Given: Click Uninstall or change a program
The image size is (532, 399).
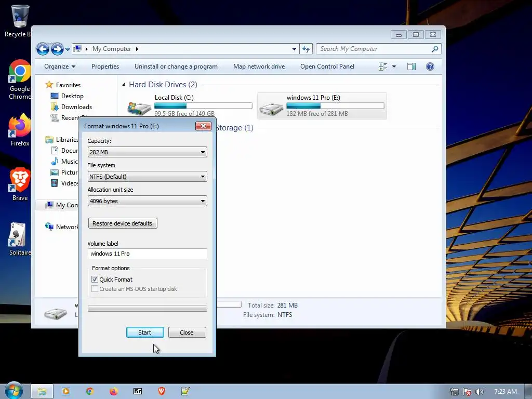Looking at the screenshot, I should (x=176, y=66).
